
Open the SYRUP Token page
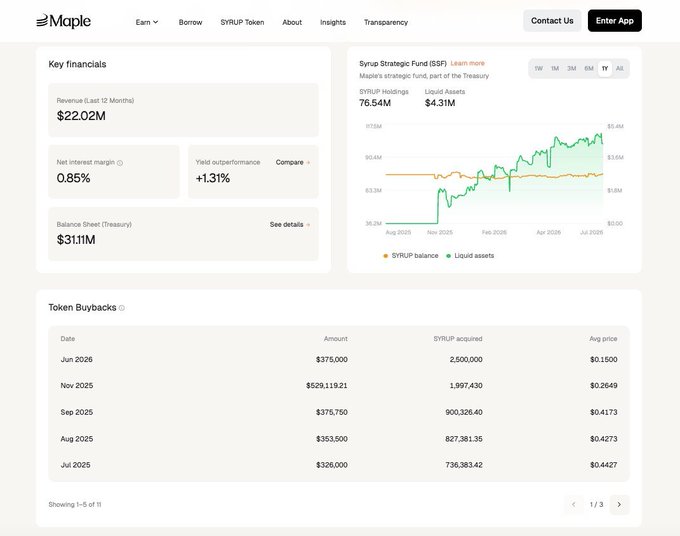coord(242,22)
